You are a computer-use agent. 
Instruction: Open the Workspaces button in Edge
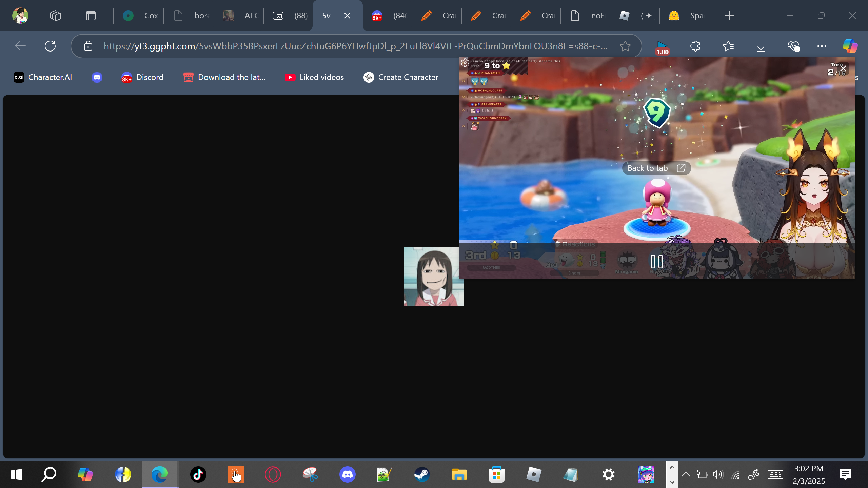point(56,16)
